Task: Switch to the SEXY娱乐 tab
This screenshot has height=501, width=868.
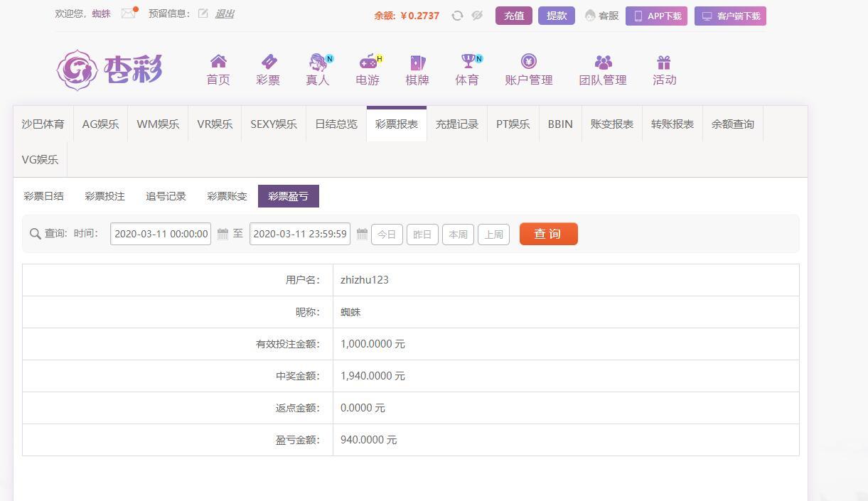Action: pyautogui.click(x=274, y=124)
